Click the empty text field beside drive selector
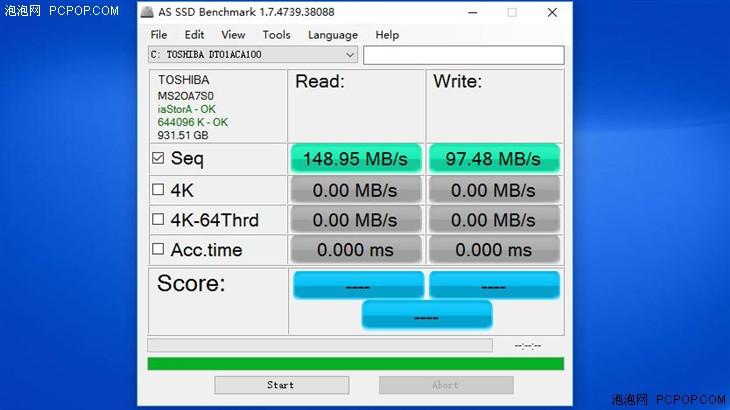 click(x=464, y=55)
